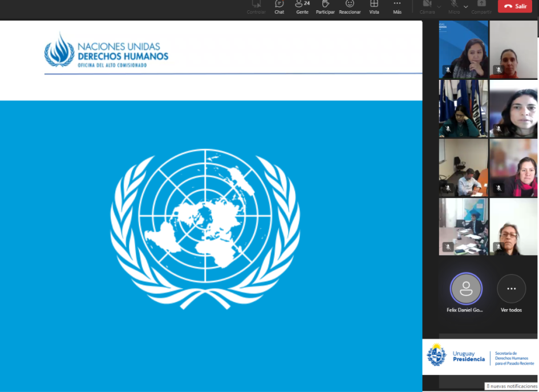This screenshot has width=539, height=392.
Task: Click muted mic icon on blue-banner video
Action: pos(448,70)
